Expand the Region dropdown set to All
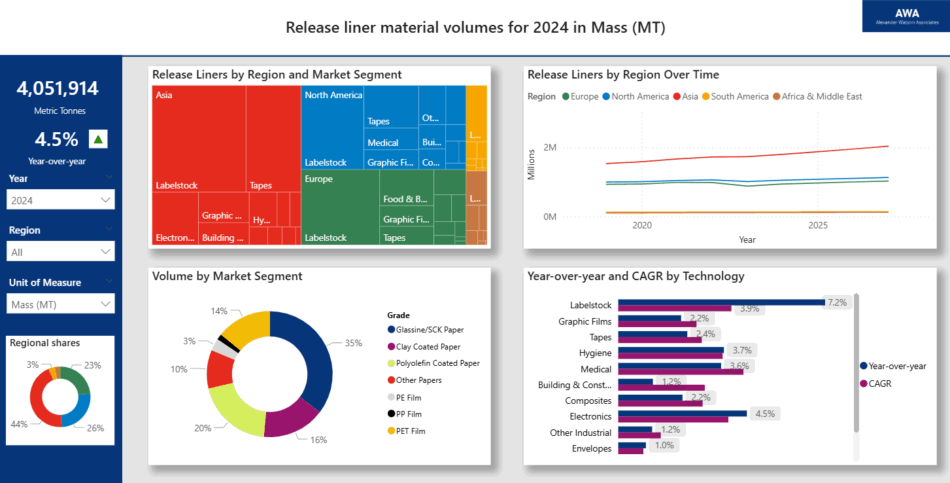The width and height of the screenshot is (950, 483). click(x=61, y=252)
